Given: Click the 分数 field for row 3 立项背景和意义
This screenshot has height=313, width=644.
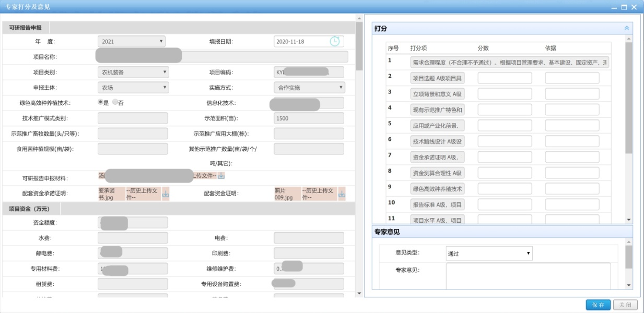Looking at the screenshot, I should coord(505,94).
